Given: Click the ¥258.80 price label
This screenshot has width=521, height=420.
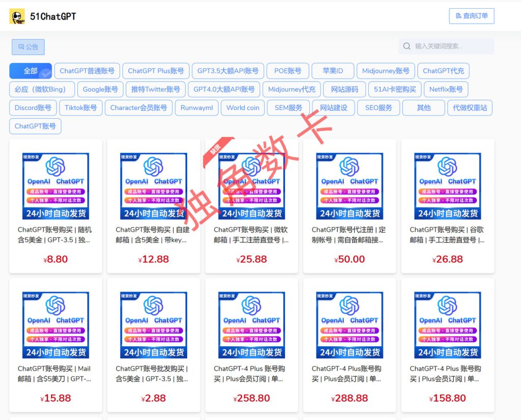Looking at the screenshot, I should pyautogui.click(x=251, y=398).
